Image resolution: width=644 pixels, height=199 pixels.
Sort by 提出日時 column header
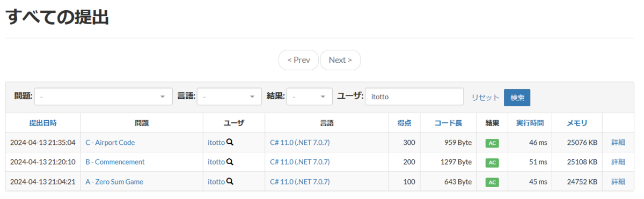(43, 123)
